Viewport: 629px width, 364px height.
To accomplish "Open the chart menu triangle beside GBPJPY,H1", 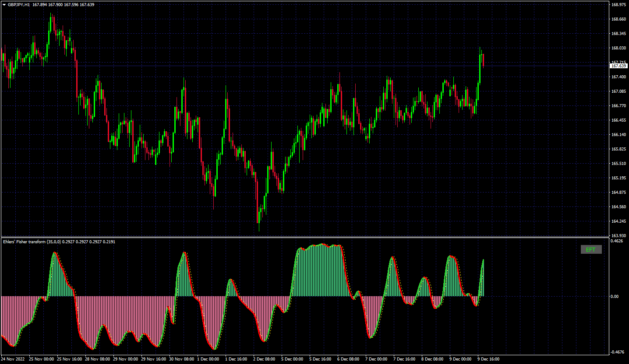I will 4,4.
